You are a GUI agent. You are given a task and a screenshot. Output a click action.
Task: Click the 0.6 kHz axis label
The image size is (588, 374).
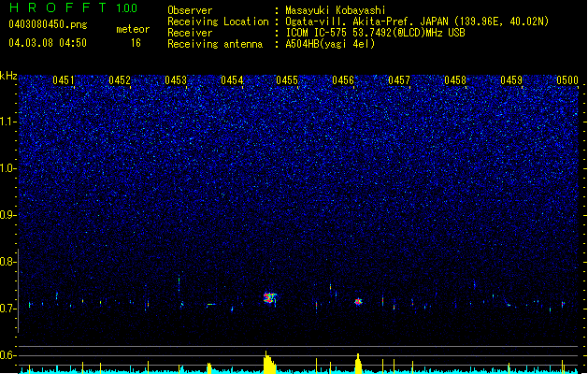tap(7, 355)
